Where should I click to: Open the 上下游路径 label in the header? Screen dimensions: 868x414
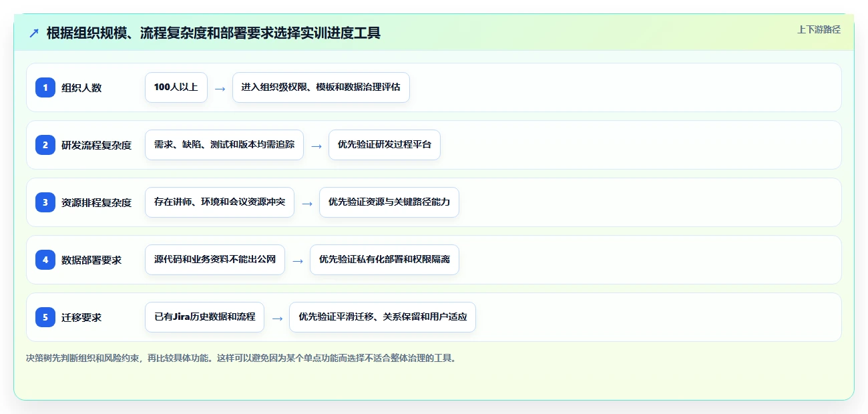(819, 29)
